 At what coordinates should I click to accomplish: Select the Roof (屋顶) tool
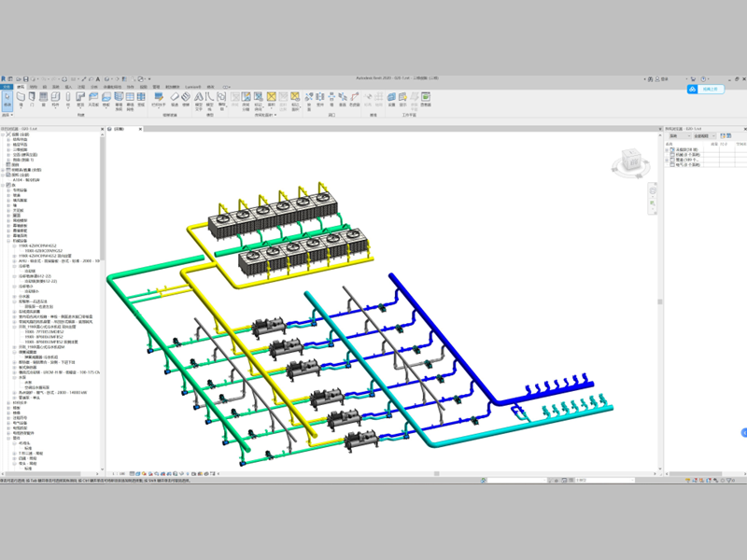coord(81,99)
